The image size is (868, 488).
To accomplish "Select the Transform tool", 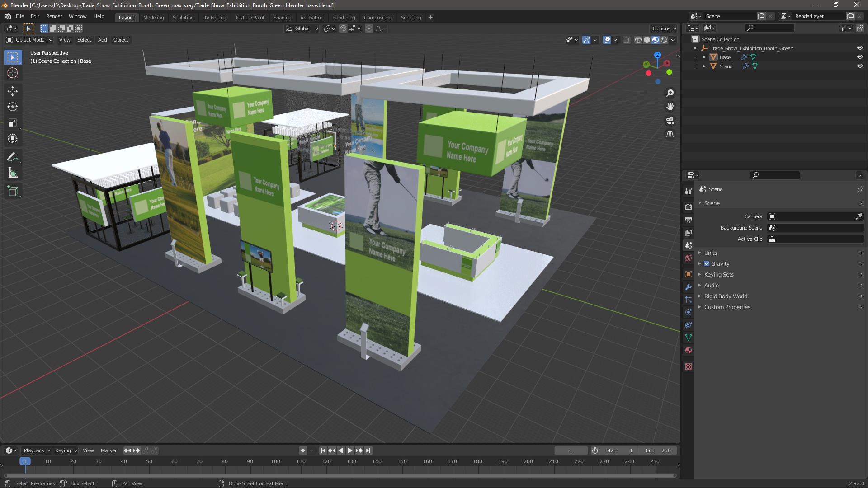I will 13,139.
